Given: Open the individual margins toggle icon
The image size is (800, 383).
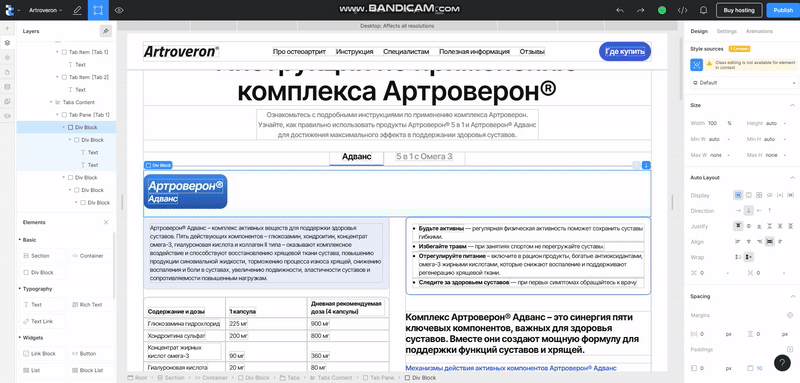Looking at the screenshot, I should [x=790, y=315].
